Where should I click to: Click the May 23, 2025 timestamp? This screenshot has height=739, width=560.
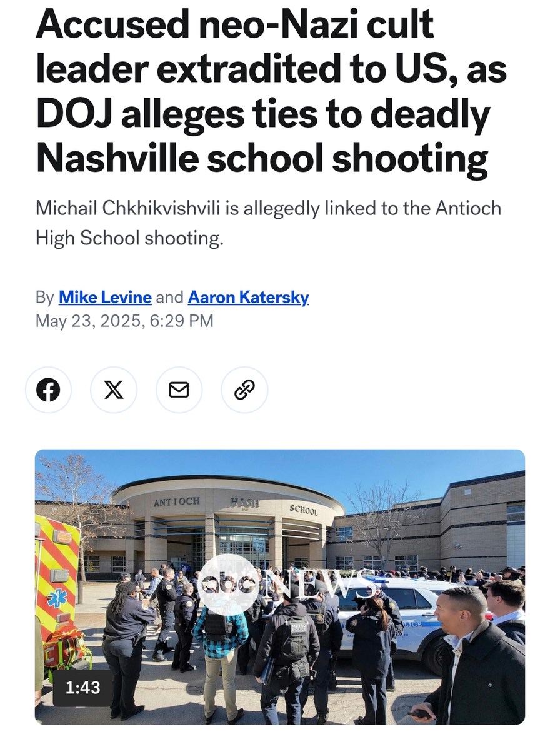tap(124, 321)
